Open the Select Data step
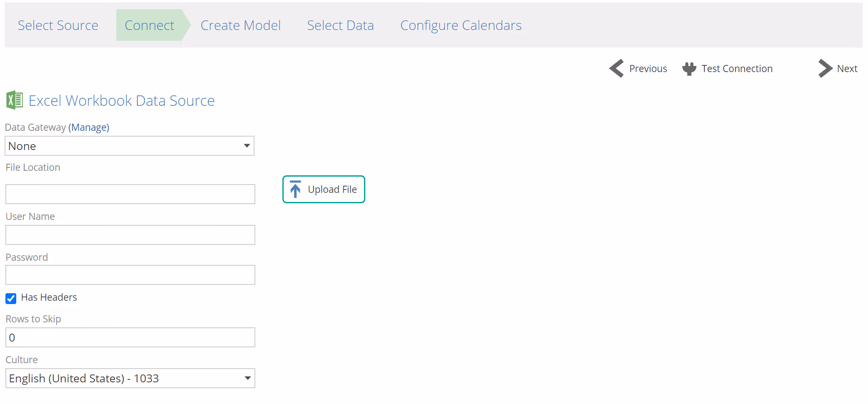This screenshot has width=868, height=404. [x=340, y=25]
